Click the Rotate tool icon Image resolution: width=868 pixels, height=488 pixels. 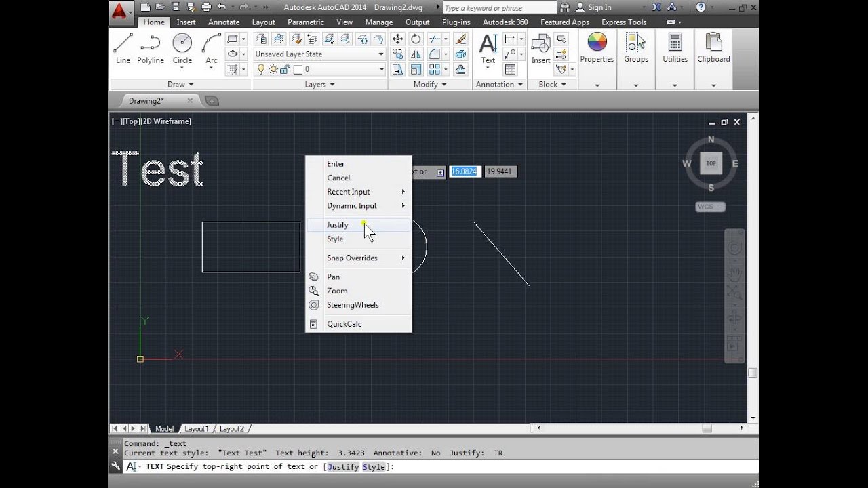click(x=416, y=39)
